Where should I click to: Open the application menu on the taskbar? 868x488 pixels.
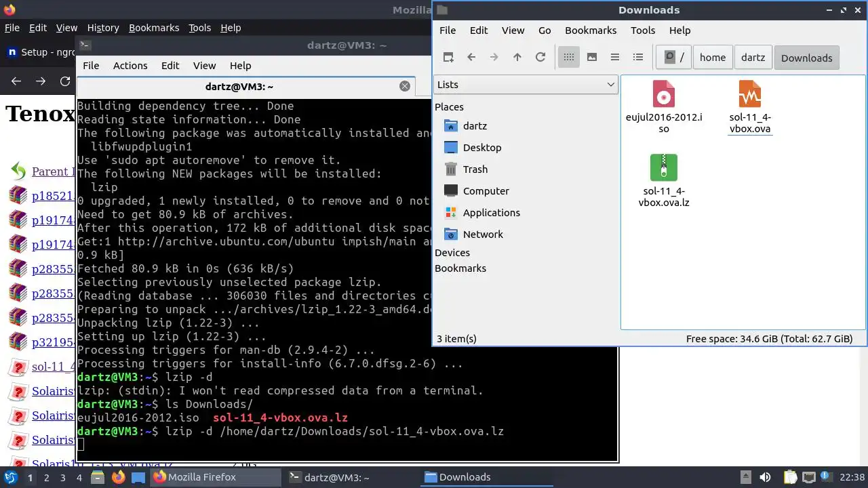click(x=10, y=477)
